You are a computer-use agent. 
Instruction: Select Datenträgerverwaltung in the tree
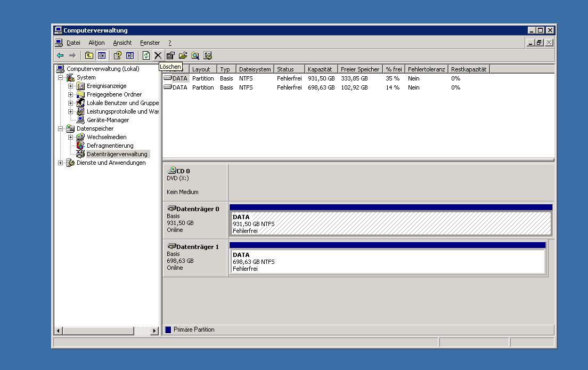click(x=117, y=154)
